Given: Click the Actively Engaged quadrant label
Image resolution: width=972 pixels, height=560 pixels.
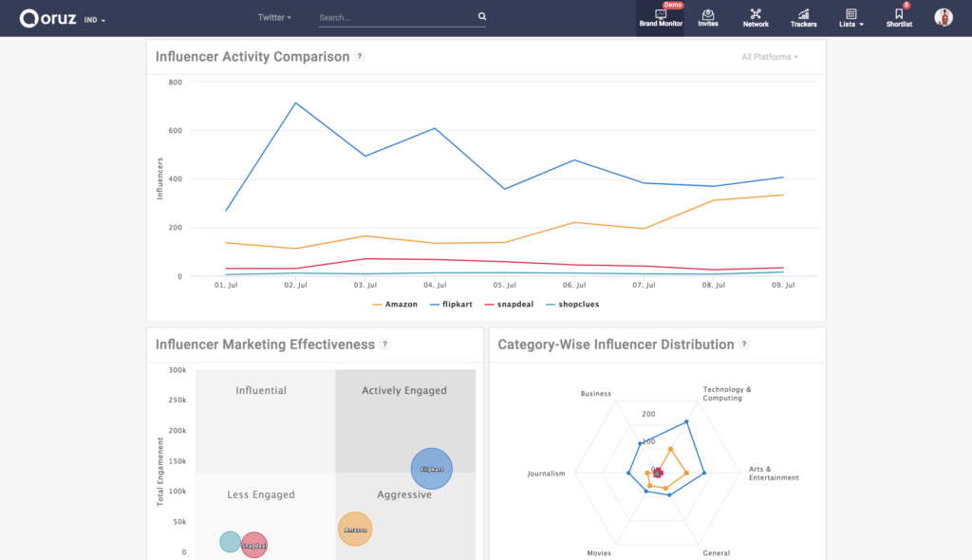Looking at the screenshot, I should [404, 390].
